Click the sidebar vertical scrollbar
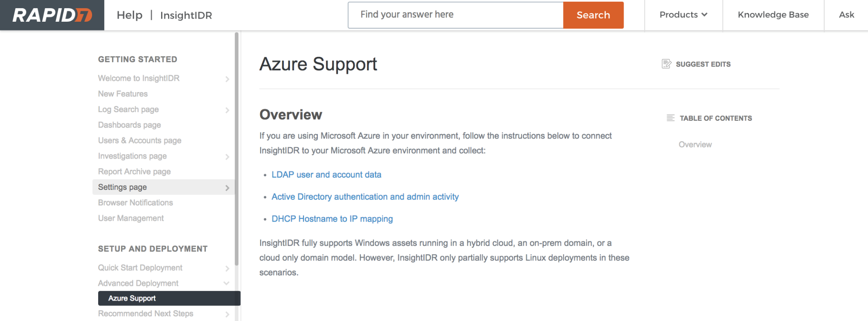 (x=237, y=148)
